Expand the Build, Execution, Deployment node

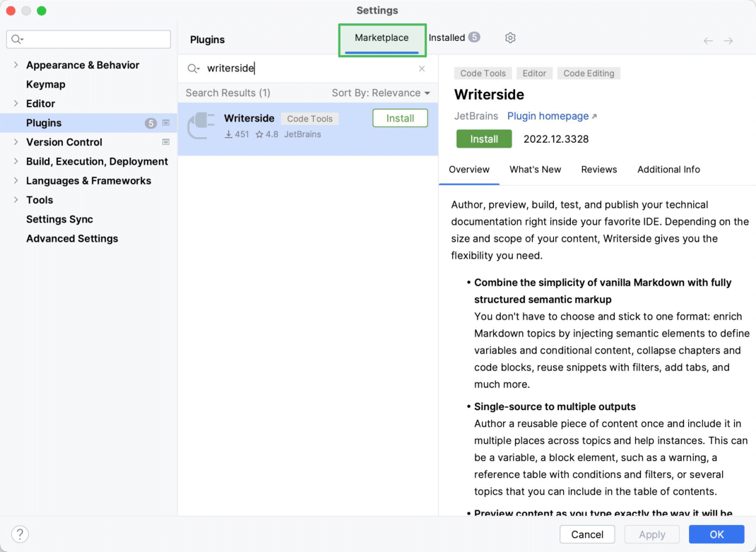point(16,161)
